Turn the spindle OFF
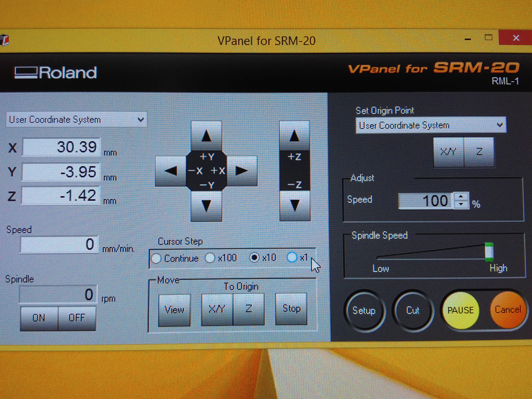Viewport: 532px width, 399px height. pyautogui.click(x=77, y=318)
